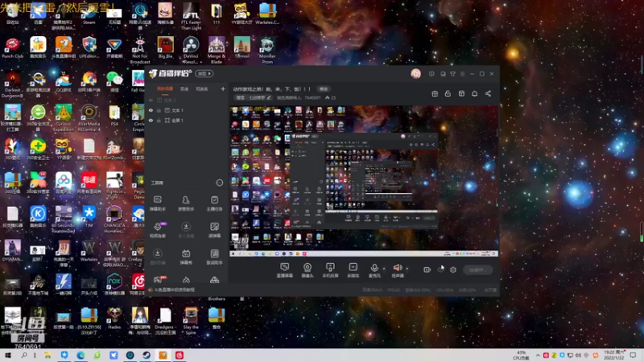Image resolution: width=644 pixels, height=362 pixels.
Task: Open the gift box icon in header
Action: pyautogui.click(x=435, y=93)
